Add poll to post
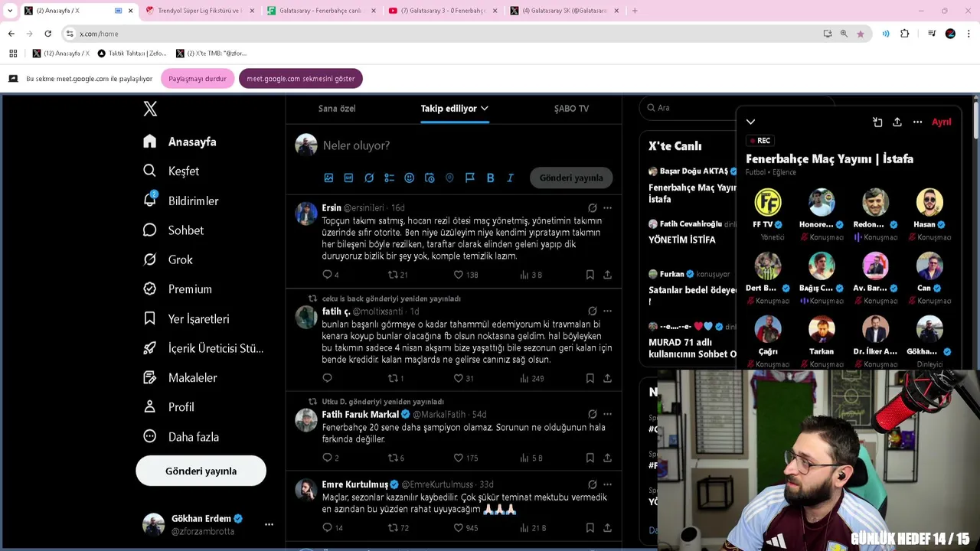The width and height of the screenshot is (980, 551). [x=389, y=178]
